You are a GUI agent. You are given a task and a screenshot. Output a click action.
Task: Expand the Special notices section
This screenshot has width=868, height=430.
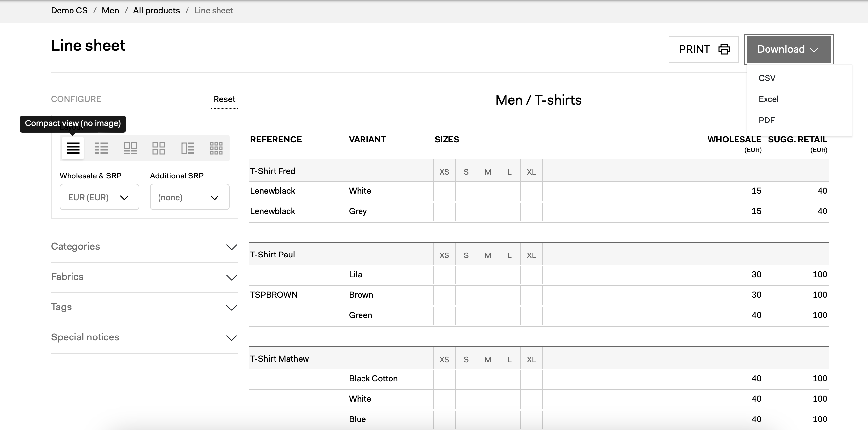[144, 338]
